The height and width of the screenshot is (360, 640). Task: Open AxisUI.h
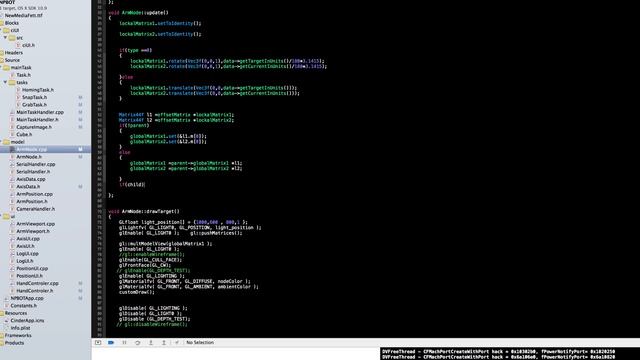click(25, 246)
